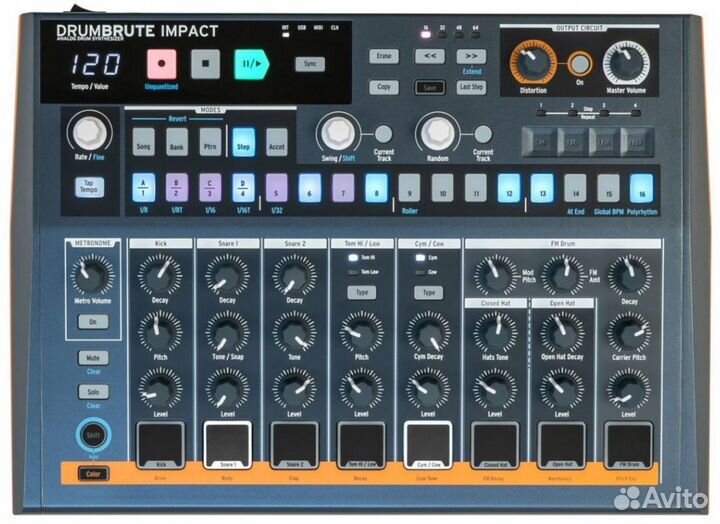This screenshot has width=720, height=524.
Task: Tap the Cym/Cow Type button
Action: 429,292
